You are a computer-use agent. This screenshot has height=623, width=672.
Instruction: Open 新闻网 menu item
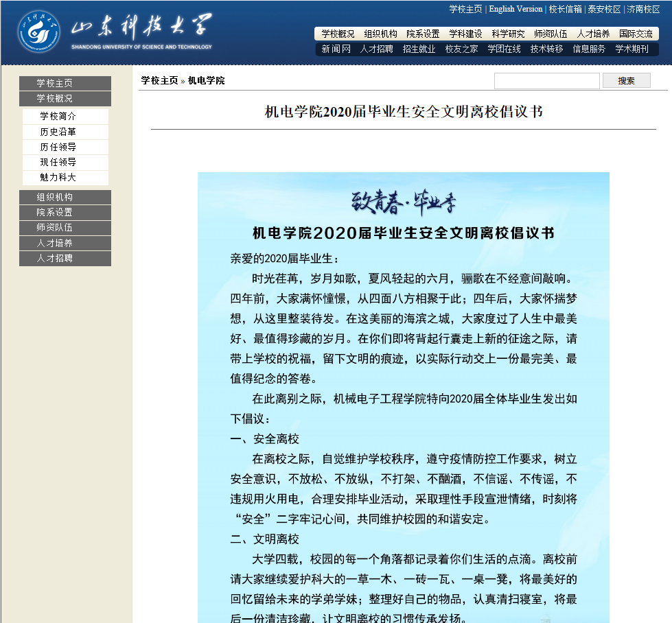[x=336, y=49]
